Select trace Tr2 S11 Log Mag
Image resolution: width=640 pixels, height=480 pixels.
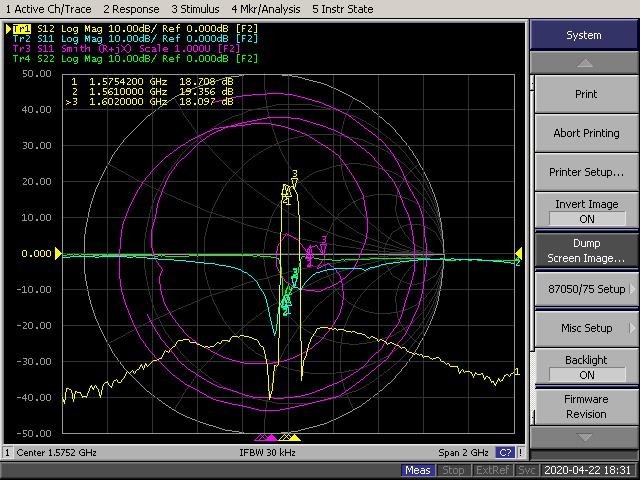[136, 39]
